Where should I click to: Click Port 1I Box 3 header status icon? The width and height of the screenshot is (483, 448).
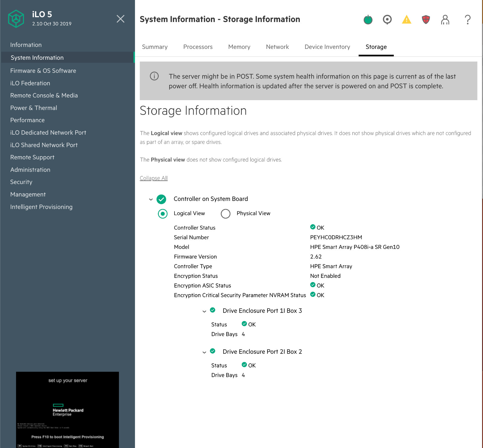click(x=213, y=310)
